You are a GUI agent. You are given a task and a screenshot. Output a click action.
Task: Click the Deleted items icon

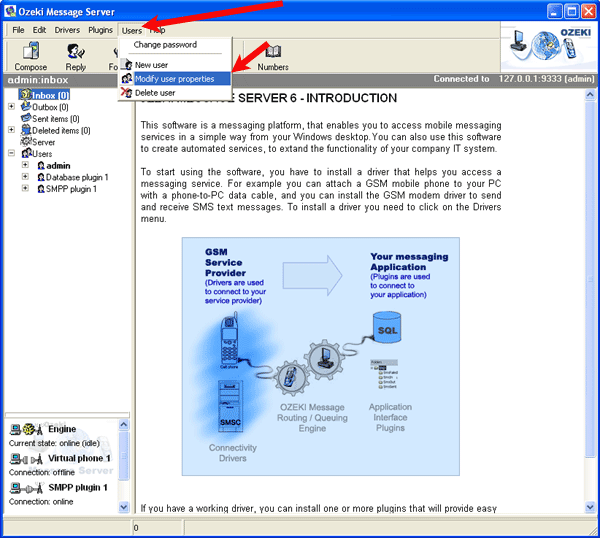coord(26,130)
